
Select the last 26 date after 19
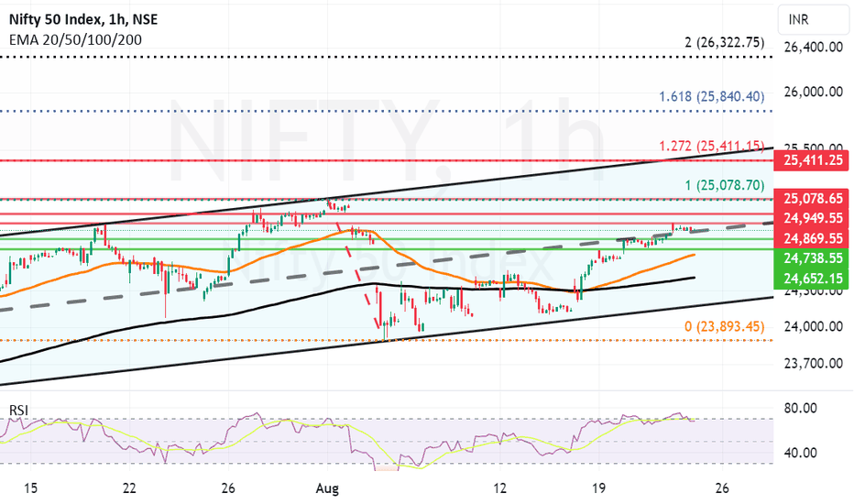coord(722,488)
